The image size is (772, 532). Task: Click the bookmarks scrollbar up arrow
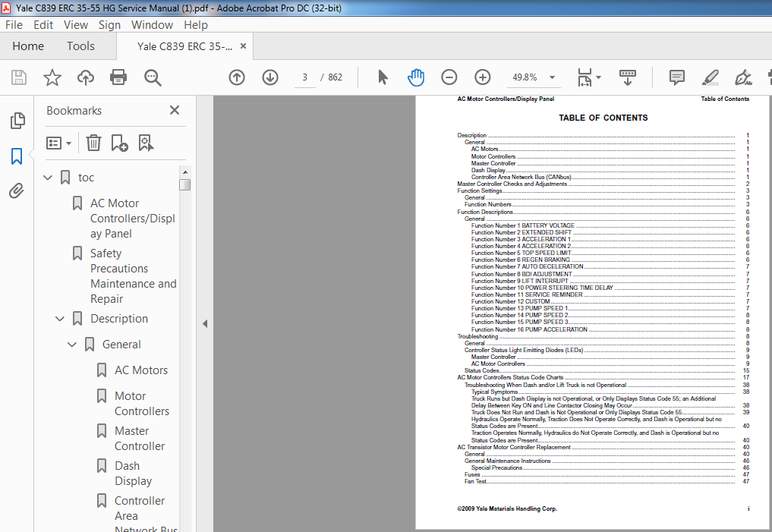click(x=185, y=172)
